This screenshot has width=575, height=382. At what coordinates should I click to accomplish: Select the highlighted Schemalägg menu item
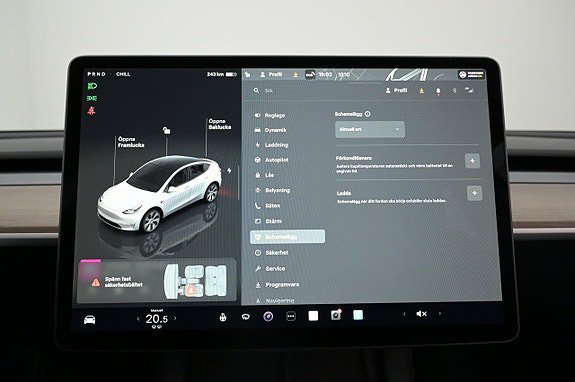click(288, 237)
